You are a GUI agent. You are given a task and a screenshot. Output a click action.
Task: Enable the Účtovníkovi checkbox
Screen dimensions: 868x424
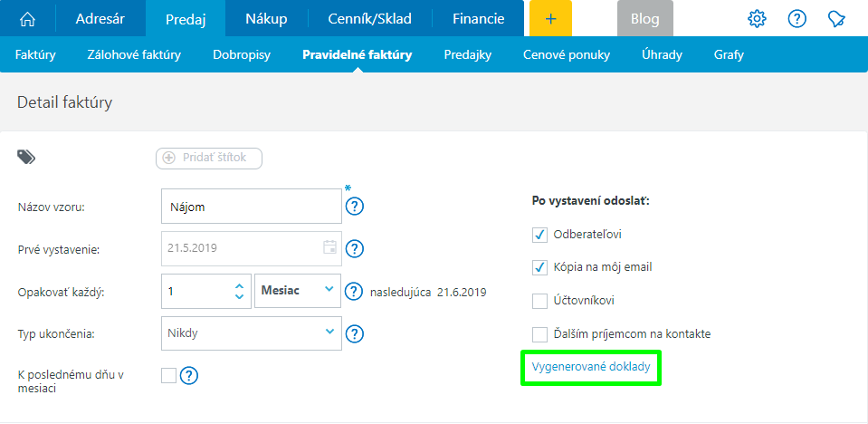pyautogui.click(x=540, y=300)
